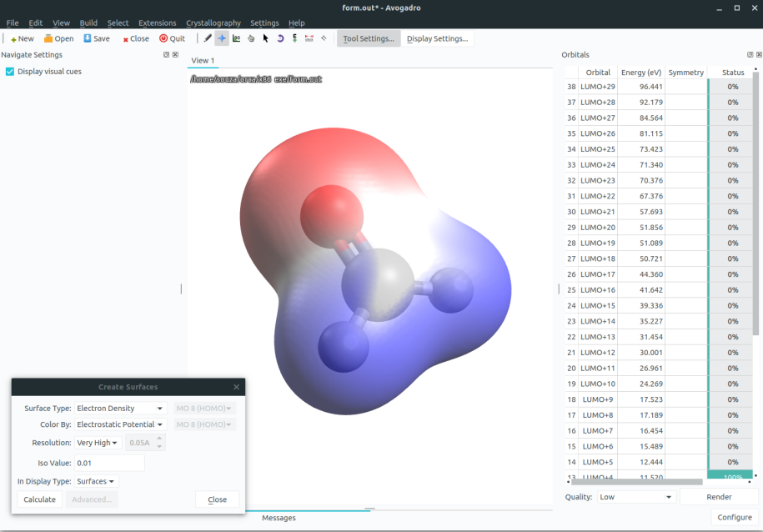Open the Crystallography menu
This screenshot has width=763, height=532.
click(x=213, y=23)
